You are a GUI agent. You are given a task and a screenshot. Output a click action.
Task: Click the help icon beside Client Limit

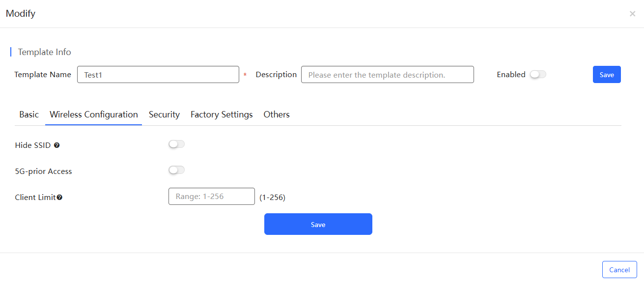pyautogui.click(x=59, y=198)
